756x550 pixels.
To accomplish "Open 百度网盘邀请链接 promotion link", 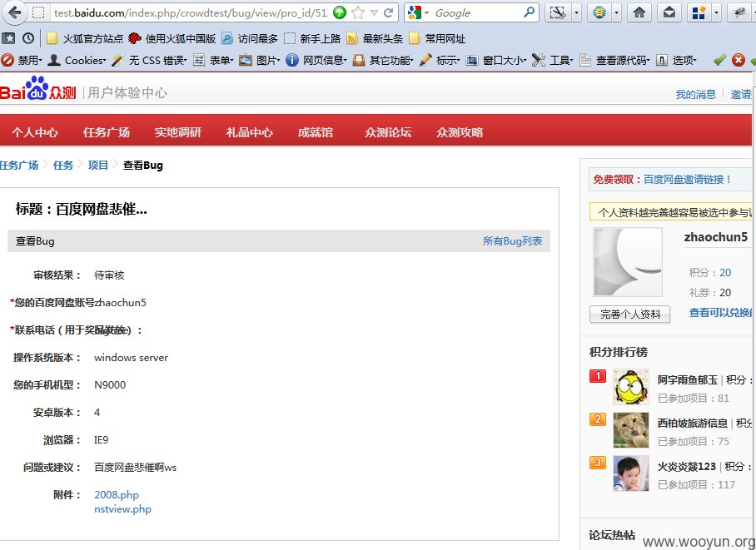I will pyautogui.click(x=688, y=180).
